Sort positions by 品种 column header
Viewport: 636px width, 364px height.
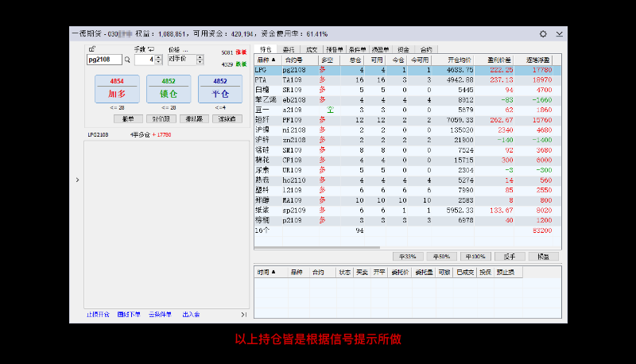266,60
